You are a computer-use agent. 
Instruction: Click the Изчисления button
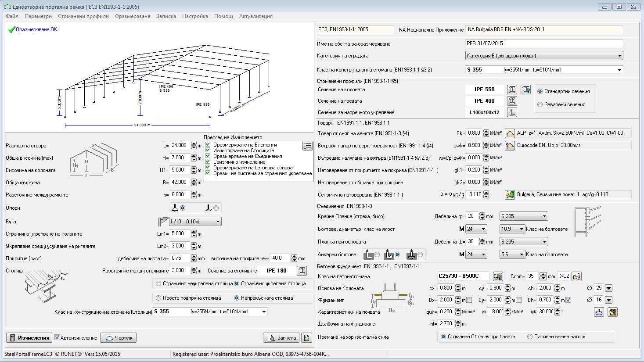[29, 337]
